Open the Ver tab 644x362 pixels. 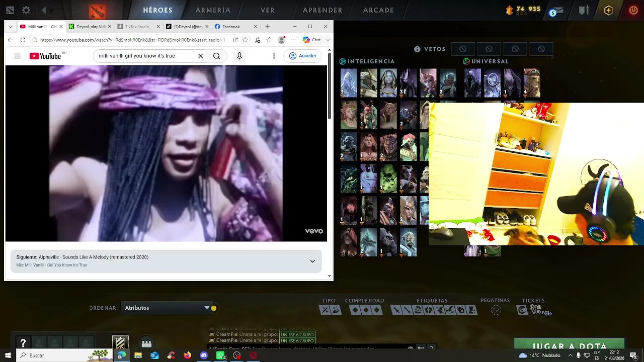coord(268,10)
